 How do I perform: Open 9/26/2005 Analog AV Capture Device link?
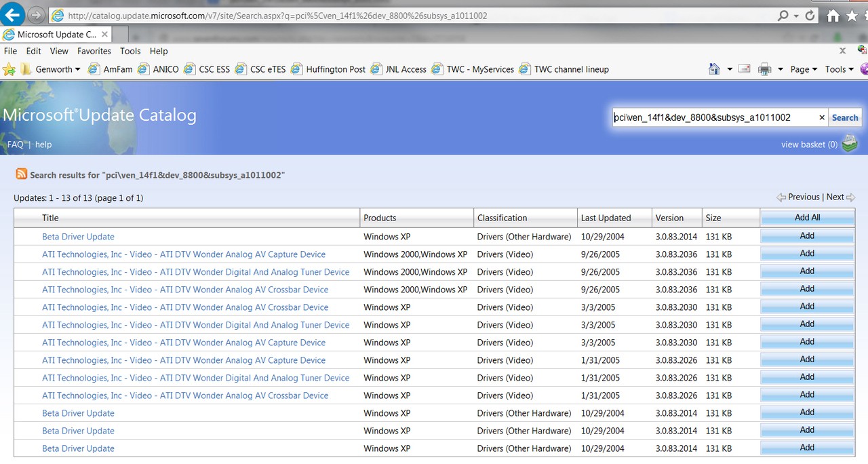coord(184,254)
